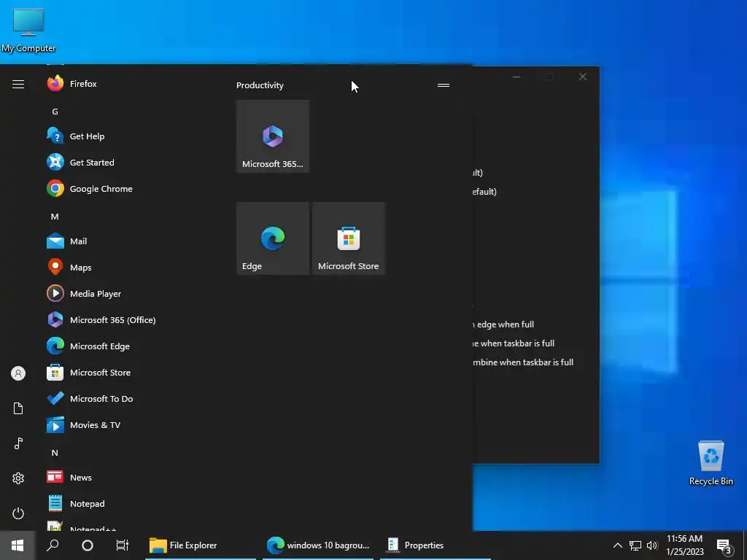Click the Microsoft 365 pinned tile
Screen dimensions: 747x560
[x=273, y=136]
